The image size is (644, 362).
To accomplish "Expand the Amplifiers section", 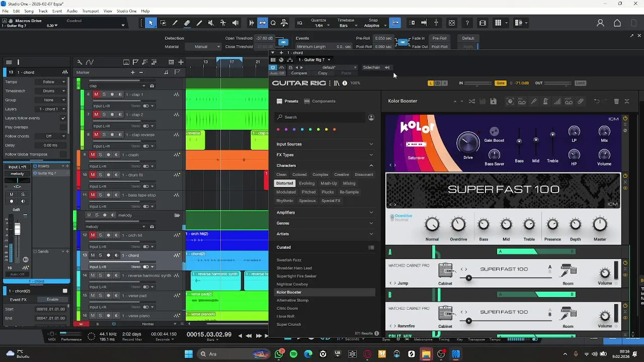I will [325, 213].
